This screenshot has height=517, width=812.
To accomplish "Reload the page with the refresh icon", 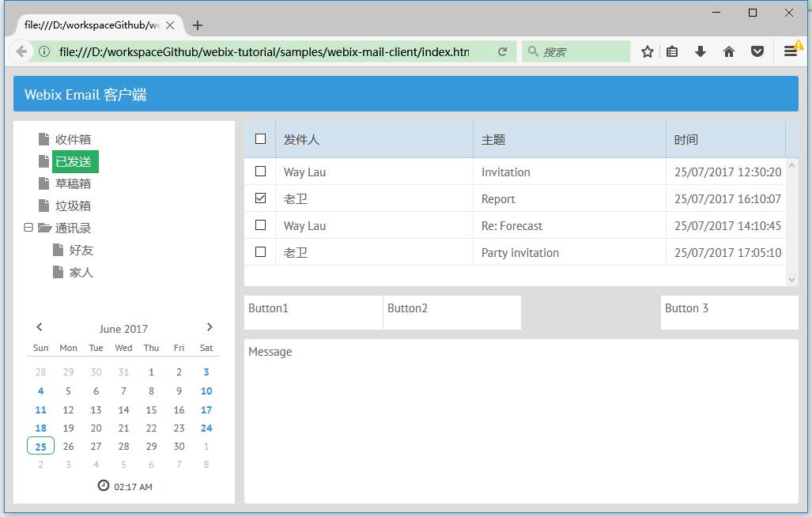I will pyautogui.click(x=502, y=51).
